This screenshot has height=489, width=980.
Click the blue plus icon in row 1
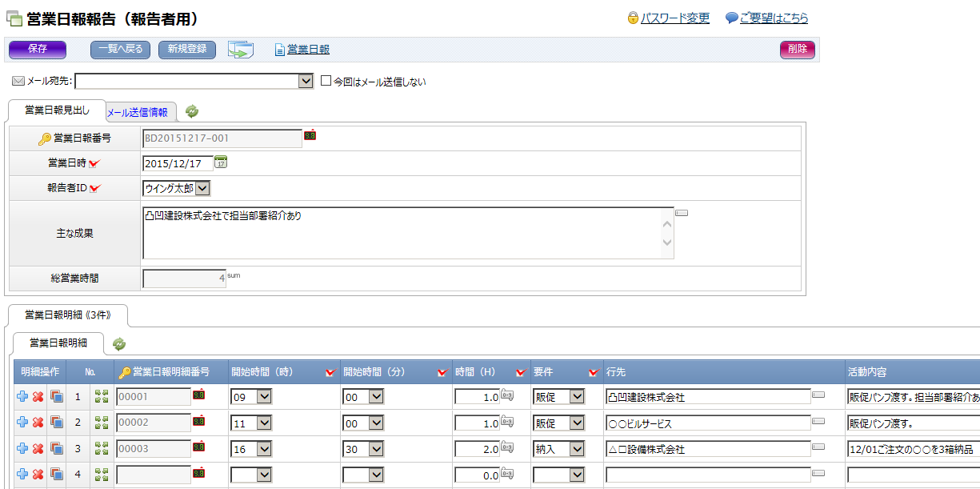pyautogui.click(x=22, y=396)
